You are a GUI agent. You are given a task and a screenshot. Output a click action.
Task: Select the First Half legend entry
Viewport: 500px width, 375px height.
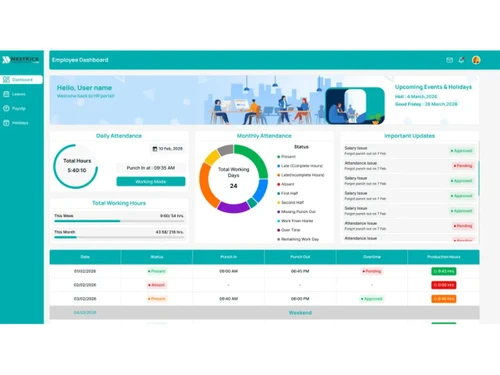click(x=288, y=193)
